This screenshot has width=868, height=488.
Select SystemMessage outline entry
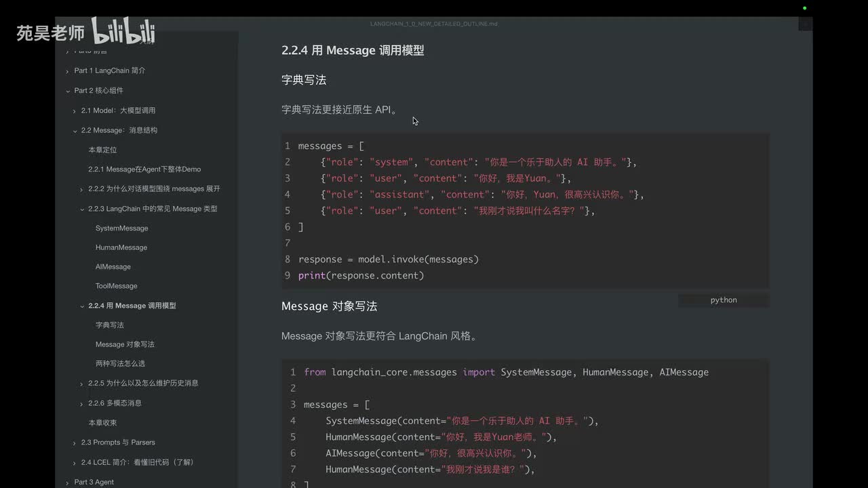(x=122, y=228)
